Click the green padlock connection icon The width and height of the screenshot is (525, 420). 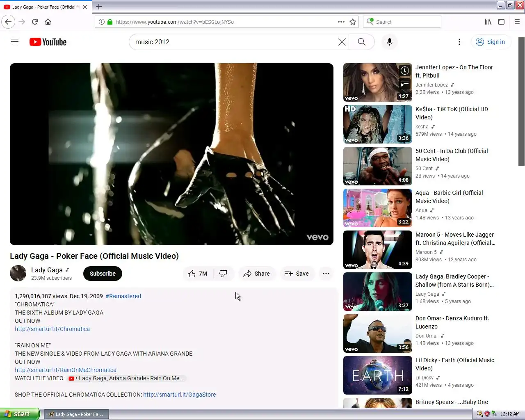[x=110, y=22]
